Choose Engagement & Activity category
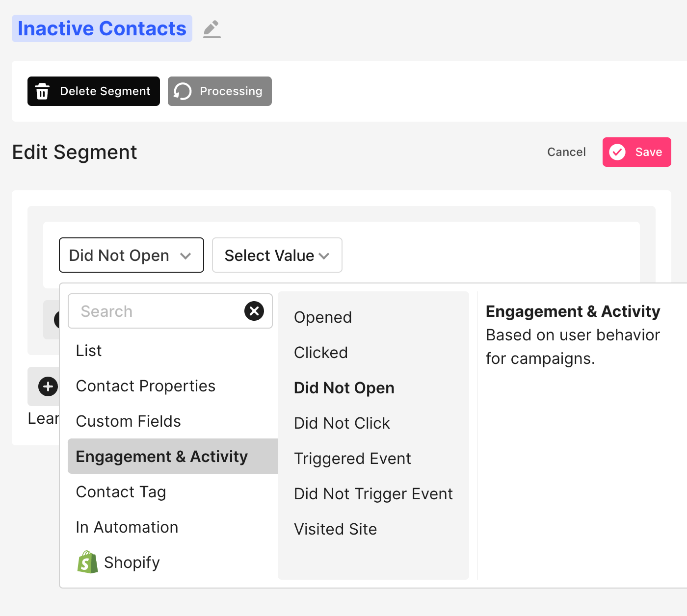The image size is (687, 616). [x=162, y=456]
